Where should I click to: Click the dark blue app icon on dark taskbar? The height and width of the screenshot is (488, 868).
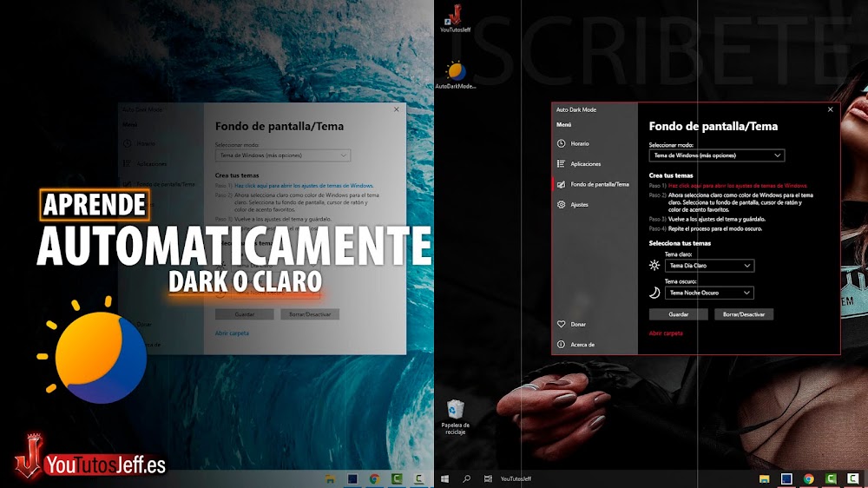786,478
